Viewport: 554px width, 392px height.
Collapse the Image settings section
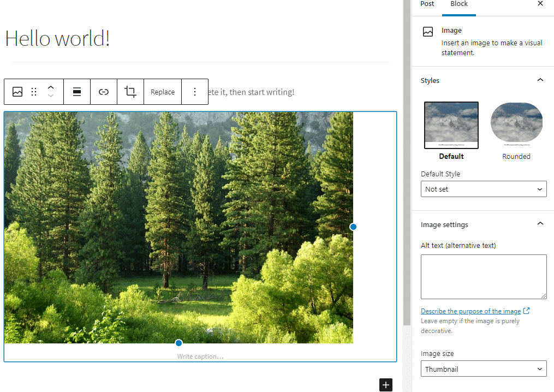click(540, 224)
